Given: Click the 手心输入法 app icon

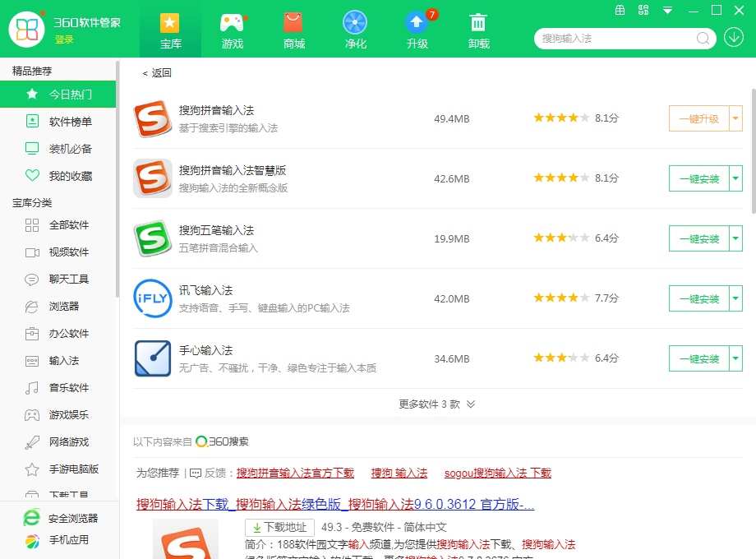Looking at the screenshot, I should (x=152, y=358).
